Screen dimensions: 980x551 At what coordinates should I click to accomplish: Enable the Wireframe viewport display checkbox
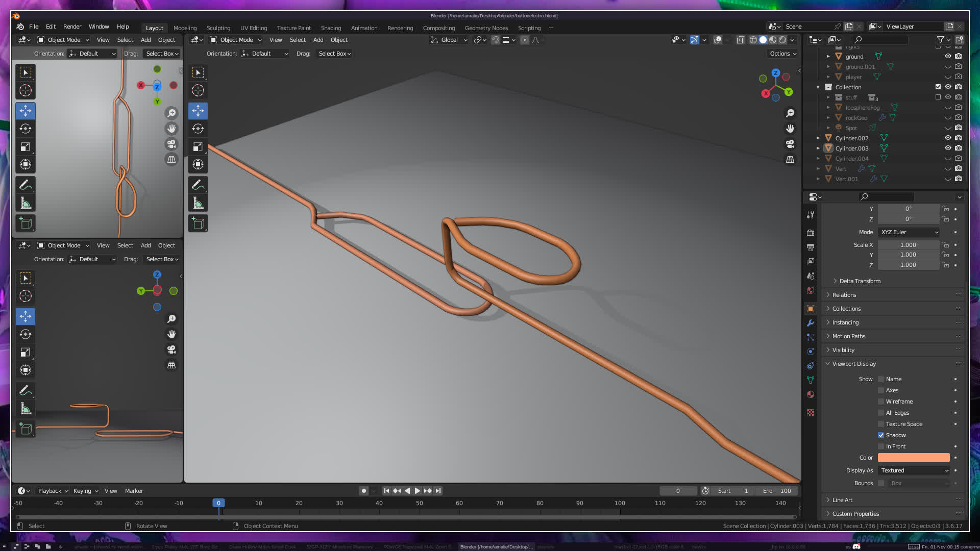pos(881,402)
